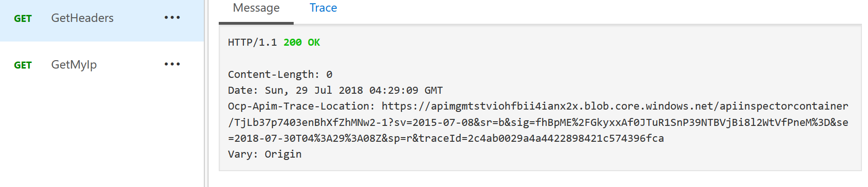Select the GetHeaders operation
868x187 pixels.
[82, 18]
